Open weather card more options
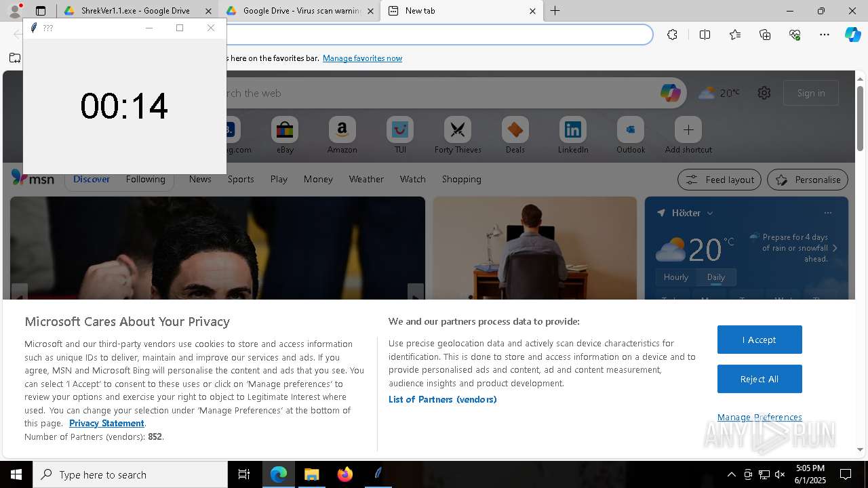Image resolution: width=868 pixels, height=488 pixels. [x=827, y=213]
